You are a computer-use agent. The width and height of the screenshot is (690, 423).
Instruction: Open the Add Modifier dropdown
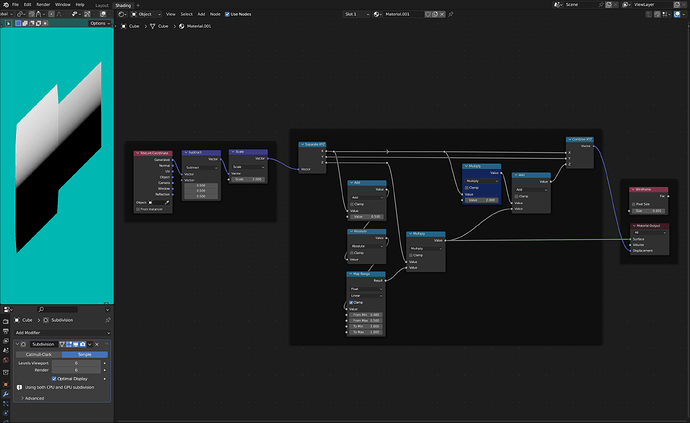pyautogui.click(x=62, y=333)
